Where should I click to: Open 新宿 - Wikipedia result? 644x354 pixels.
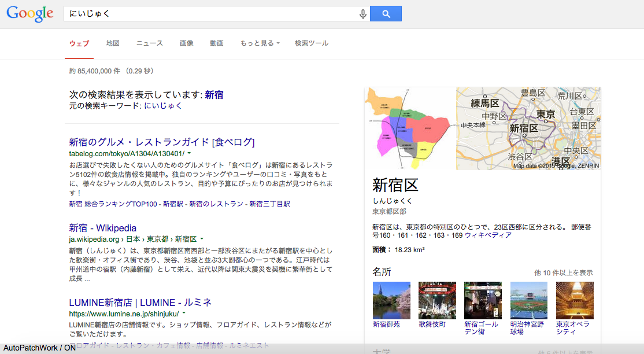(103, 228)
